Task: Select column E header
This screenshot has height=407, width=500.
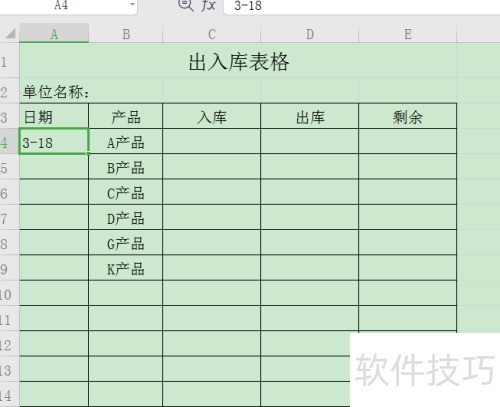Action: coord(407,33)
